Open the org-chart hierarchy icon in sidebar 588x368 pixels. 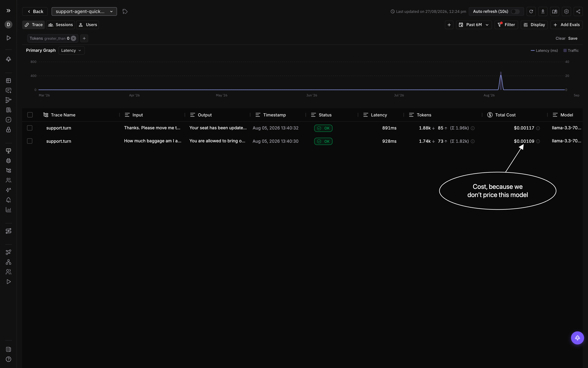(9, 262)
